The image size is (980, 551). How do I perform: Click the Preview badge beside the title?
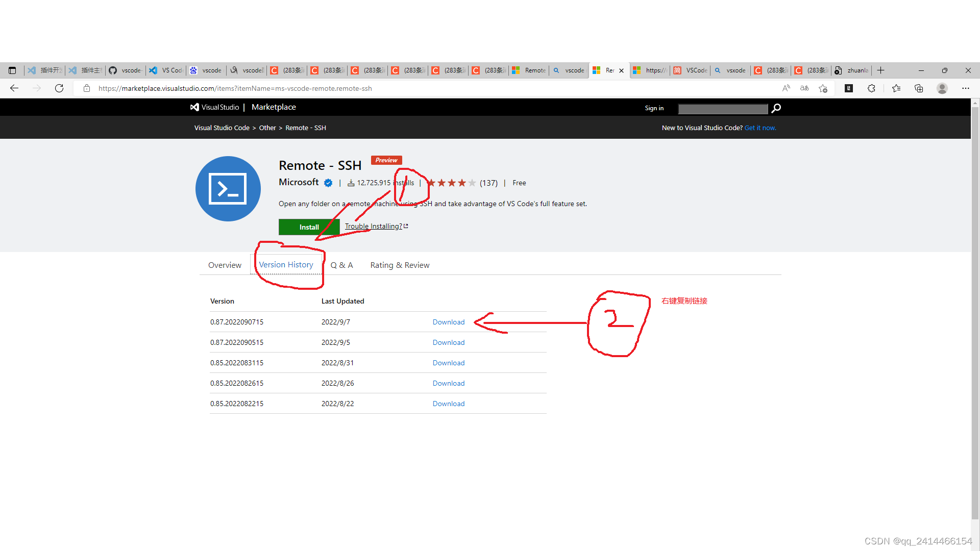coord(386,160)
